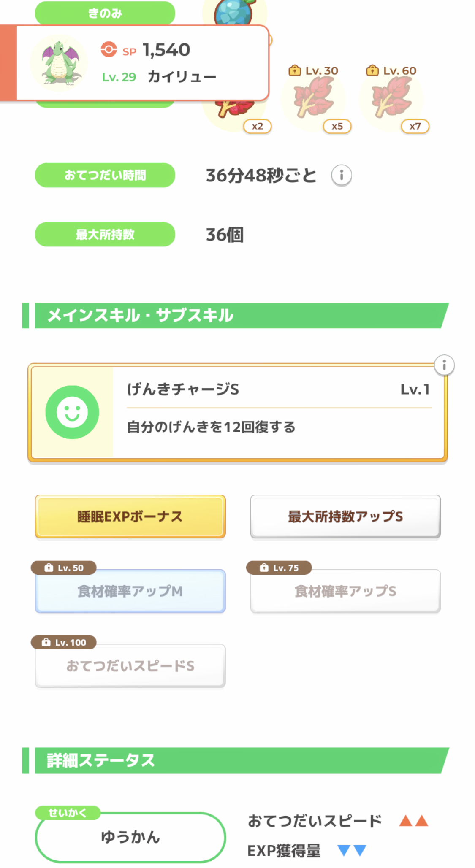Tap the blue berry icon
The image size is (475, 868).
[x=233, y=12]
